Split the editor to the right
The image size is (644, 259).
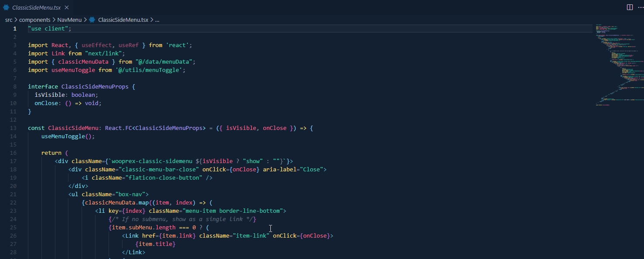630,7
